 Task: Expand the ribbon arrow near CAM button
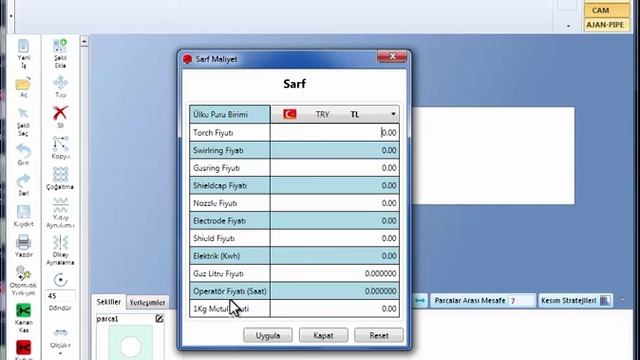pos(568,26)
